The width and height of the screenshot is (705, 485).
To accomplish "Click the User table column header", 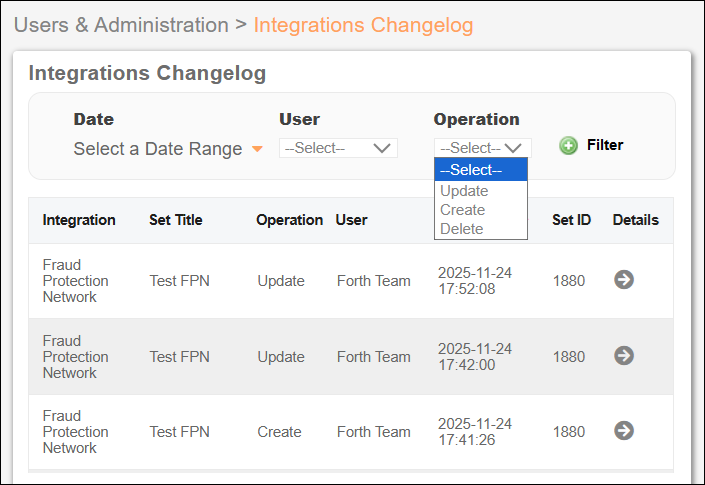I will pyautogui.click(x=352, y=220).
